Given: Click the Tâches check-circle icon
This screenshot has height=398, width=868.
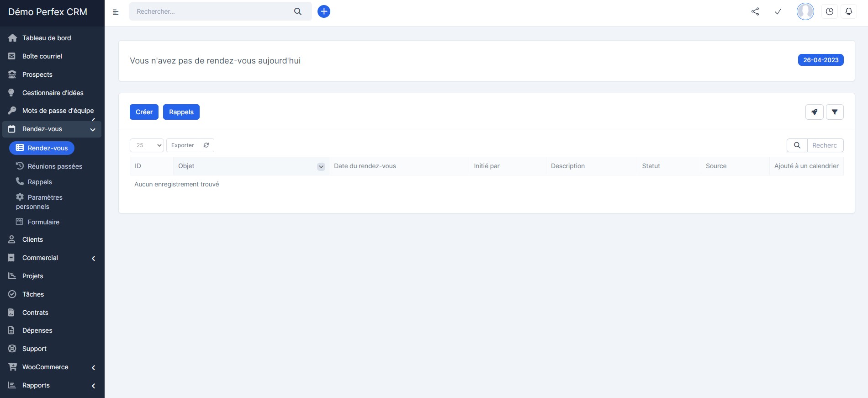Looking at the screenshot, I should point(12,294).
